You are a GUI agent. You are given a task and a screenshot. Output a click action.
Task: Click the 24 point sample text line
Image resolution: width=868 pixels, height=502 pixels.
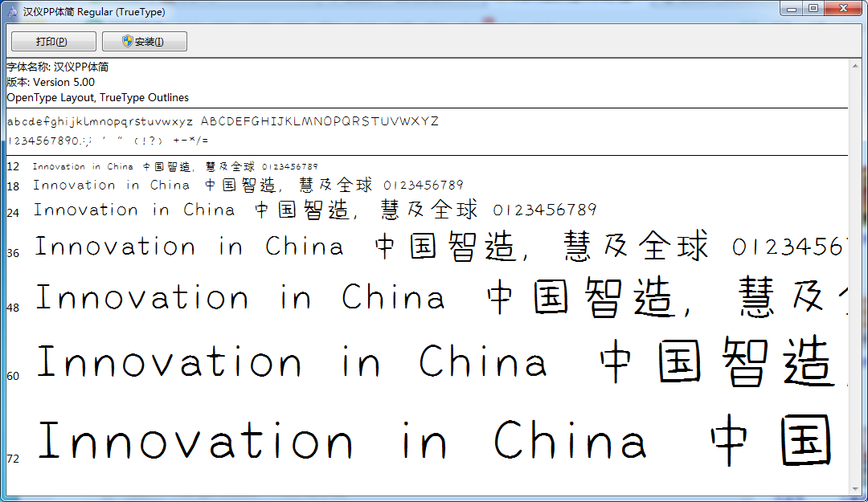click(x=315, y=210)
